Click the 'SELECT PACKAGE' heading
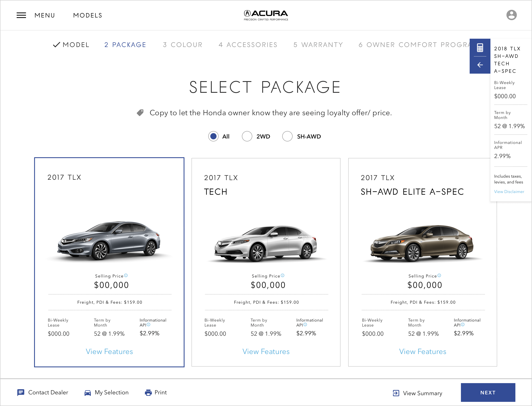 coord(265,87)
